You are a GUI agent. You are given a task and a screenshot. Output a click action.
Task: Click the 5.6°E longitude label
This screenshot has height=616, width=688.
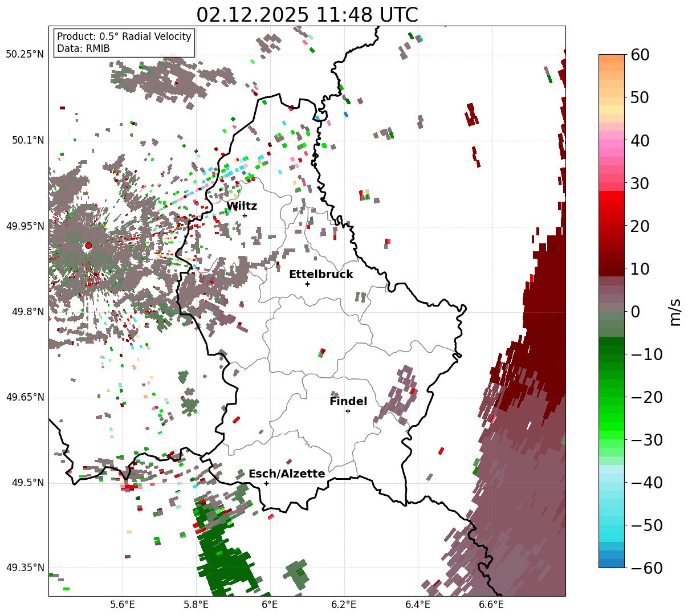[123, 605]
